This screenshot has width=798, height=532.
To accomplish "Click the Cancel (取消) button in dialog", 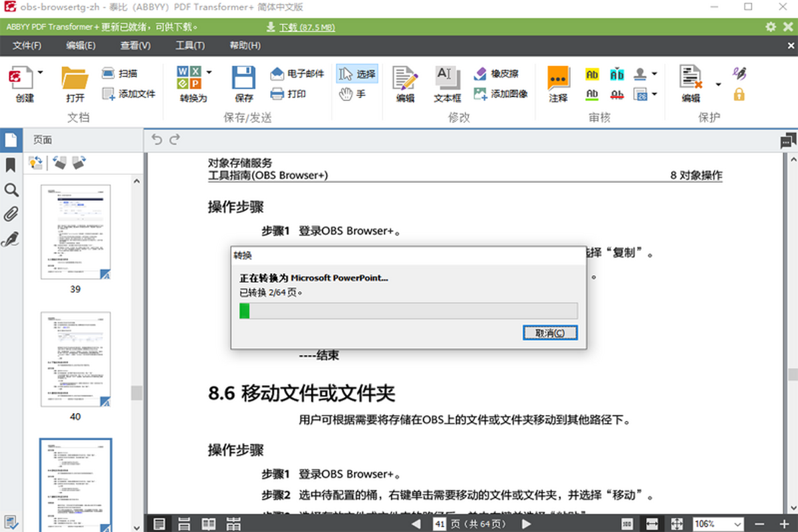I will pyautogui.click(x=549, y=332).
